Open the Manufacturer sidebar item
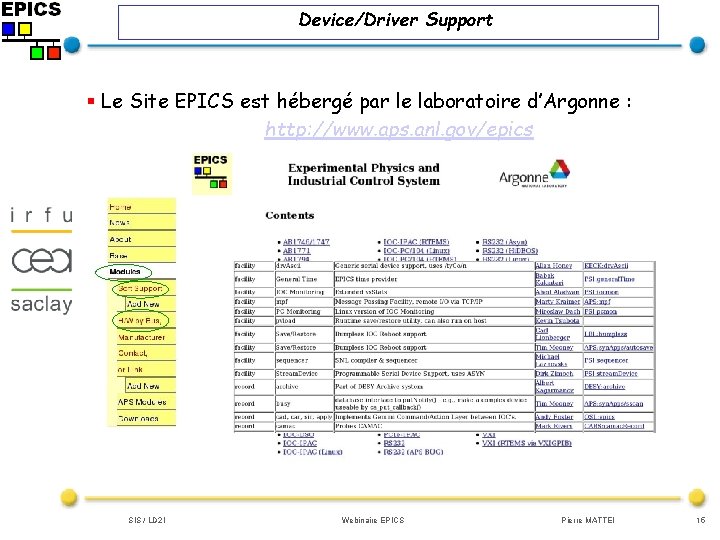720x540 pixels. click(x=141, y=337)
